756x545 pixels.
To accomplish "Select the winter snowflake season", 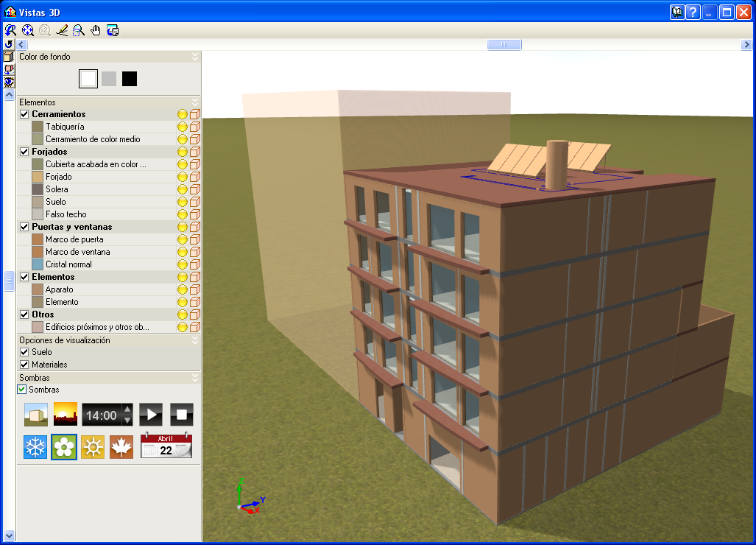I will tap(35, 447).
